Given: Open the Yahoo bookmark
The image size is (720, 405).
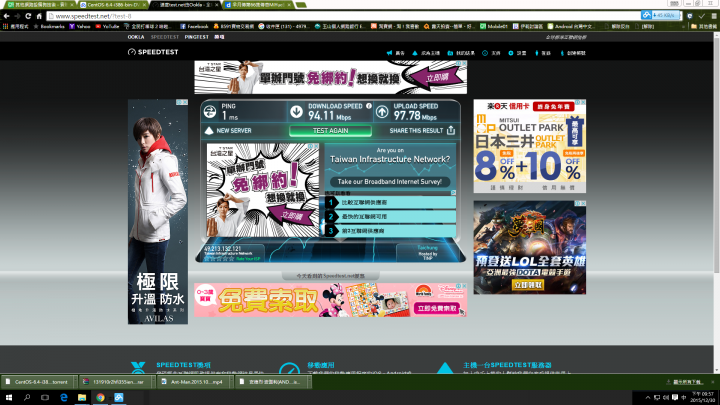Looking at the screenshot, I should [80, 27].
